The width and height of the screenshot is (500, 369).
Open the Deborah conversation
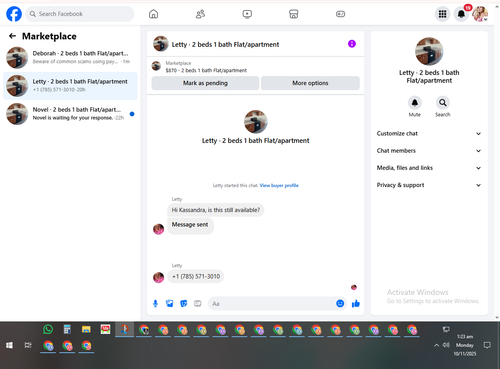(70, 57)
